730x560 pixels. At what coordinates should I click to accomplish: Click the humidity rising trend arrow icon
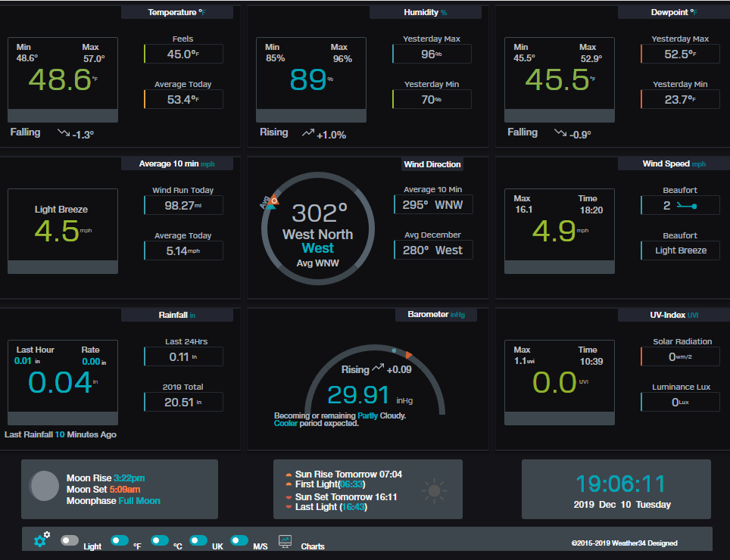308,133
